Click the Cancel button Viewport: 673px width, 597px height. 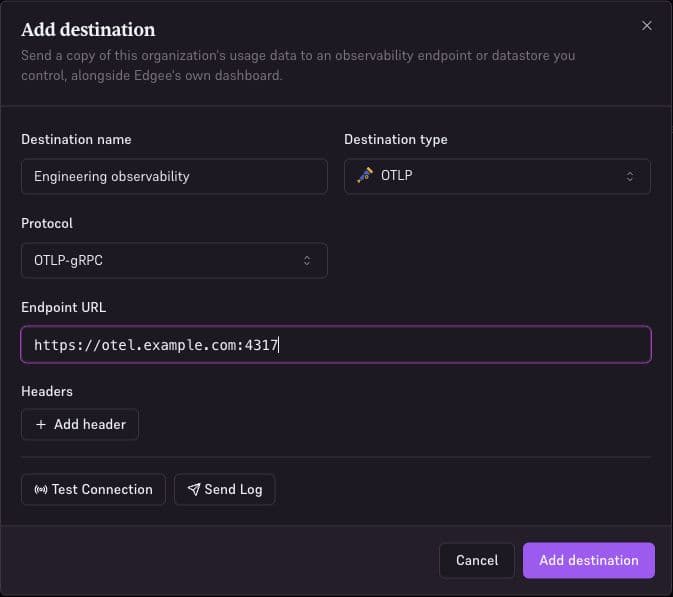[x=477, y=560]
